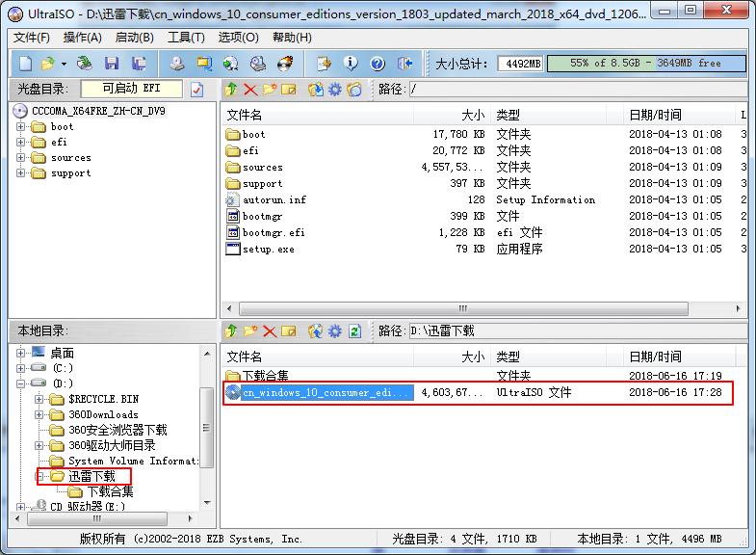756x555 pixels.
Task: Click the green refresh icon in local toolbar
Action: tap(354, 331)
